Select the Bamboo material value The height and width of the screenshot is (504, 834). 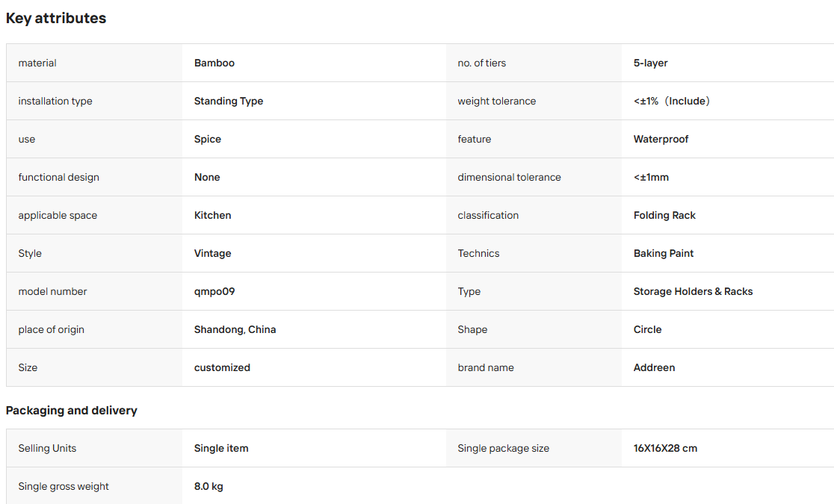click(x=214, y=63)
